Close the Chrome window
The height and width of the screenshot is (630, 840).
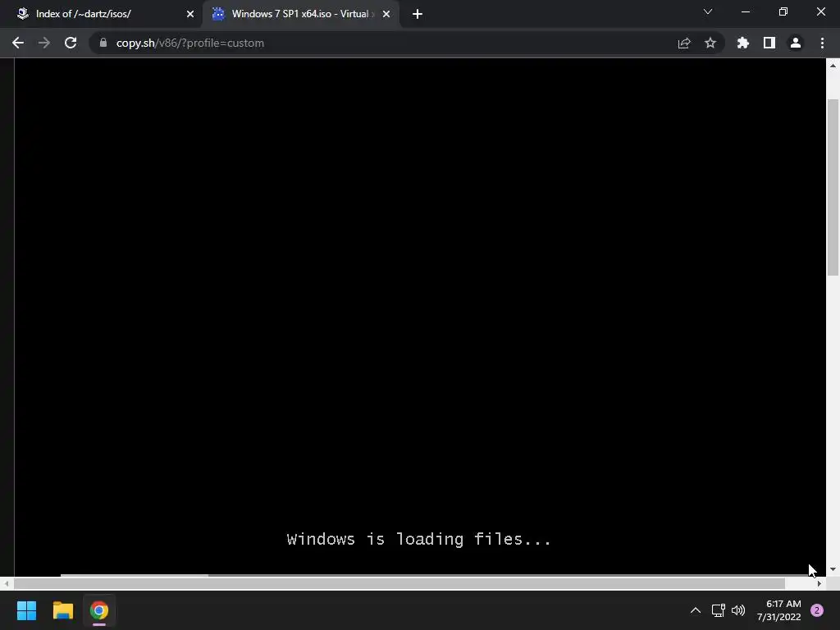click(820, 11)
